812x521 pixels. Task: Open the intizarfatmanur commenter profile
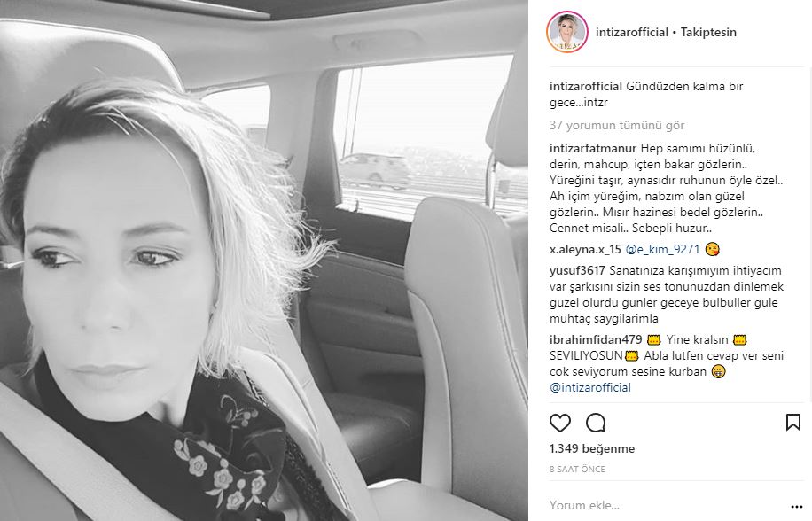coord(593,149)
